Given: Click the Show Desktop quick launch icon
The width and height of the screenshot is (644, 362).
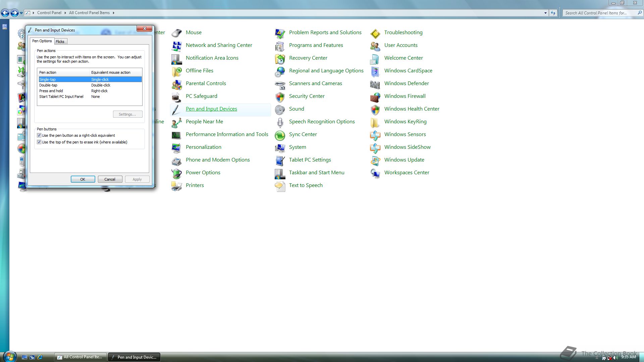Looking at the screenshot, I should pos(24,357).
